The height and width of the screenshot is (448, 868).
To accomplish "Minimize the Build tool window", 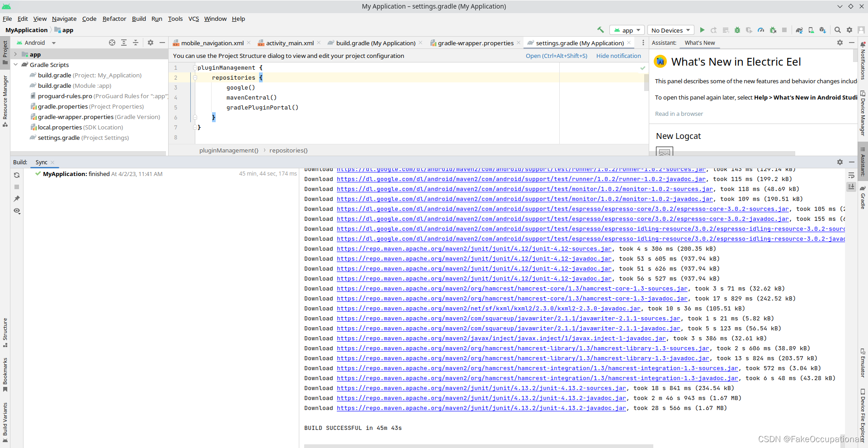I will [852, 162].
